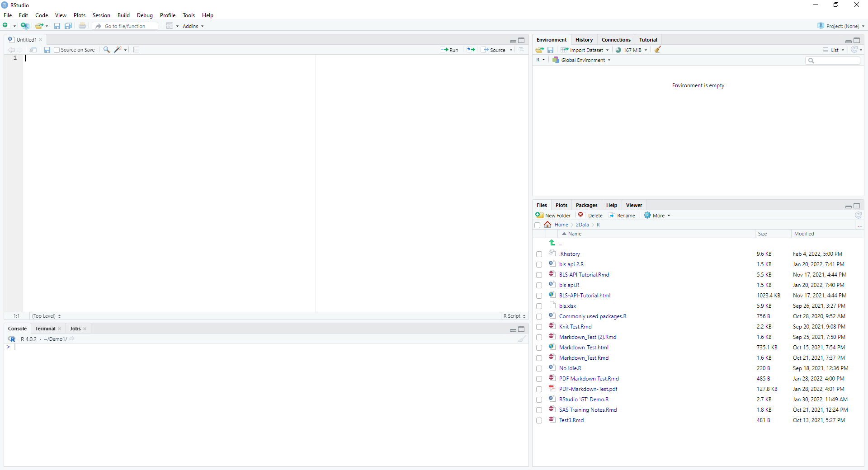This screenshot has height=470, width=868.
Task: Click the browse path ellipsis button
Action: coord(860,225)
